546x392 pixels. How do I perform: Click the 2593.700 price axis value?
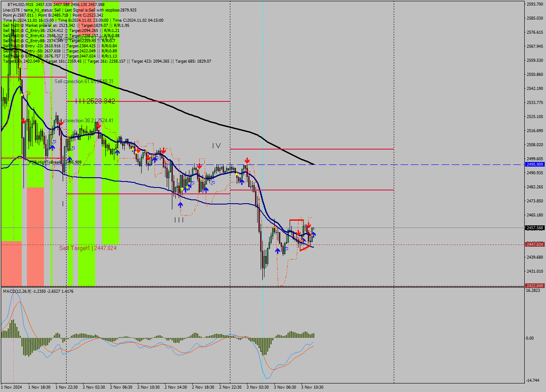[535, 4]
